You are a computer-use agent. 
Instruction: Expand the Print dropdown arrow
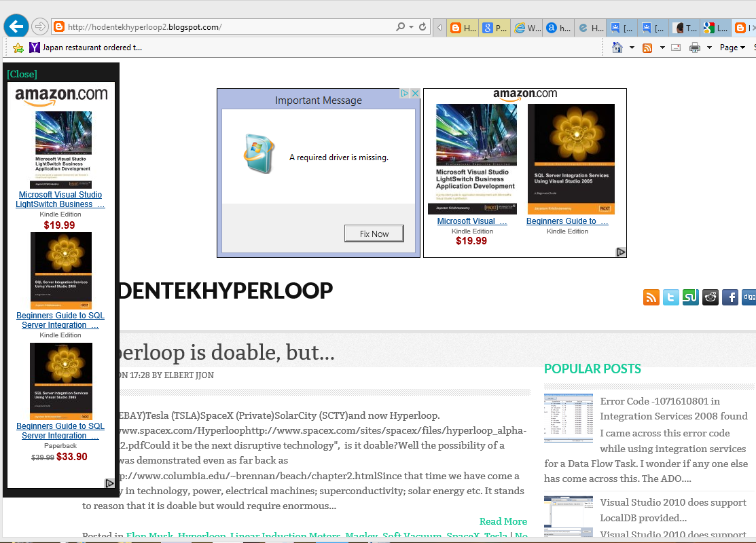[x=709, y=48]
